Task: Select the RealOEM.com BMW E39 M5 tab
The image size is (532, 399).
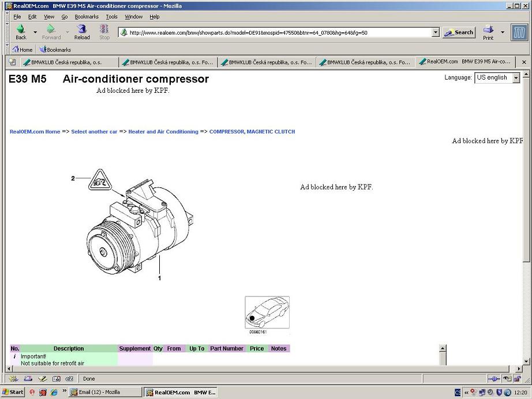Action: [465, 62]
